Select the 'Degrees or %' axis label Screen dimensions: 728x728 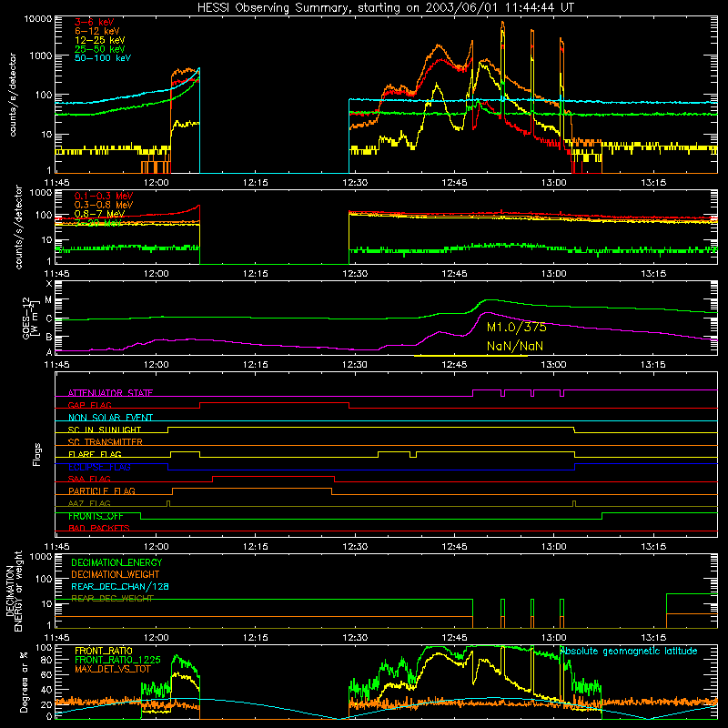point(24,682)
